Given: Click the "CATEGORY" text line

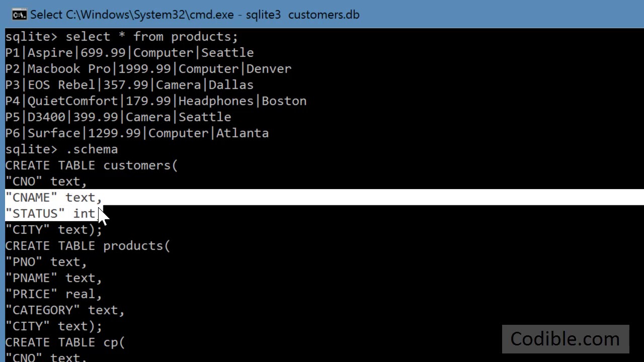Looking at the screenshot, I should pyautogui.click(x=65, y=310).
